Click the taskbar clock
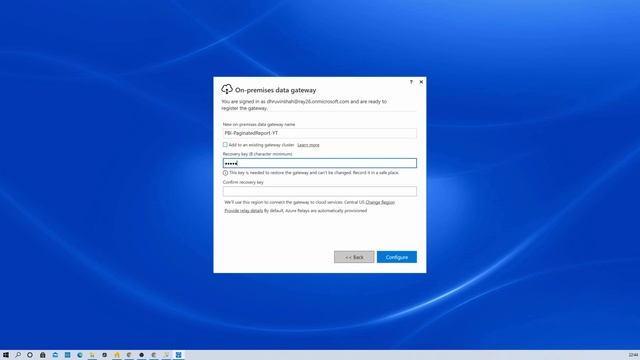Image resolution: width=640 pixels, height=360 pixels. (633, 355)
